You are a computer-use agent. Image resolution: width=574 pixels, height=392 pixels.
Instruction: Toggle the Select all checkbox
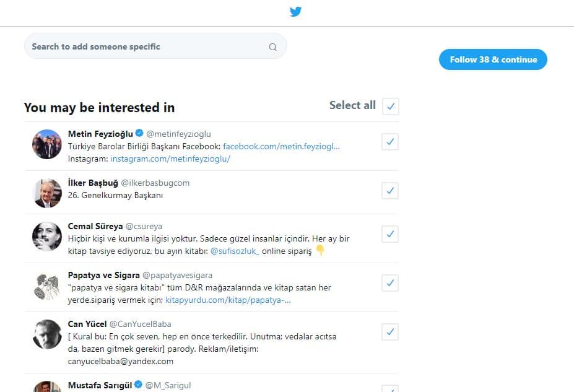391,107
